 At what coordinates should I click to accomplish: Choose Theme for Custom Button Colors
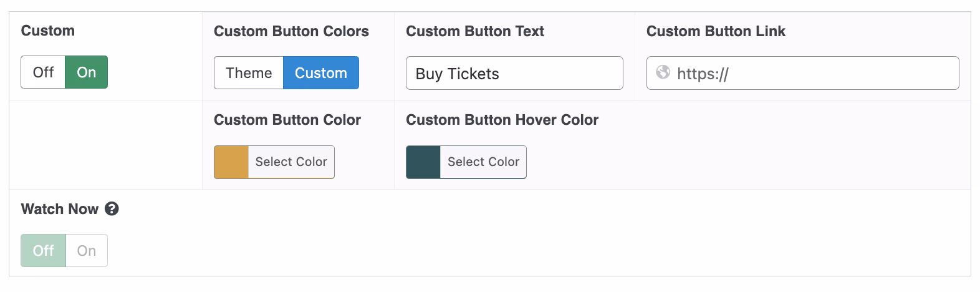pos(249,73)
